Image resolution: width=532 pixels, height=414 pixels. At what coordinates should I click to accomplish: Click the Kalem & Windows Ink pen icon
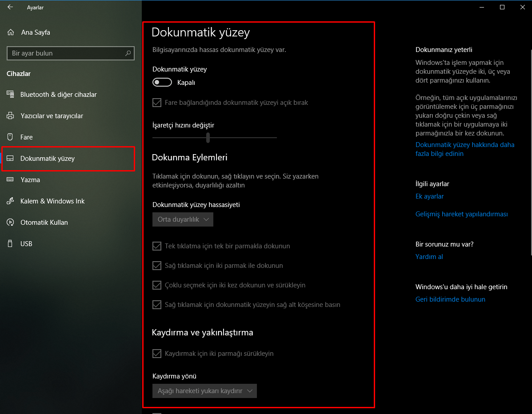tap(10, 201)
